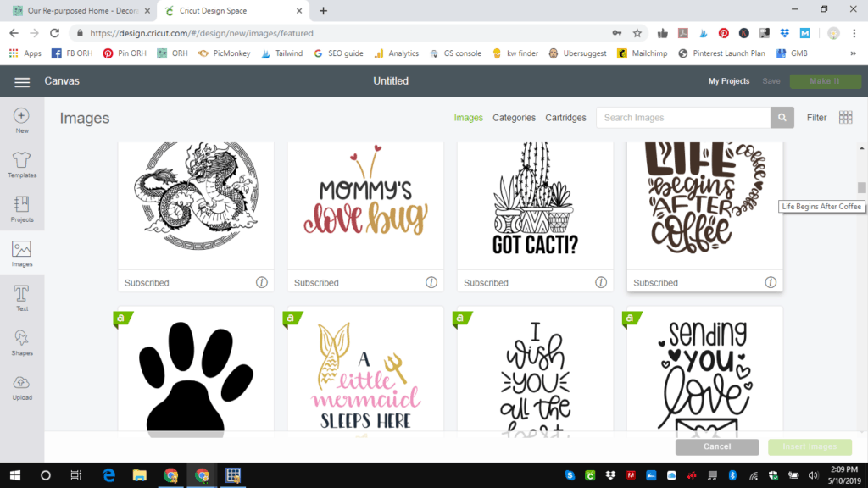This screenshot has width=868, height=488.
Task: Click the Upload icon in sidebar
Action: click(x=22, y=386)
